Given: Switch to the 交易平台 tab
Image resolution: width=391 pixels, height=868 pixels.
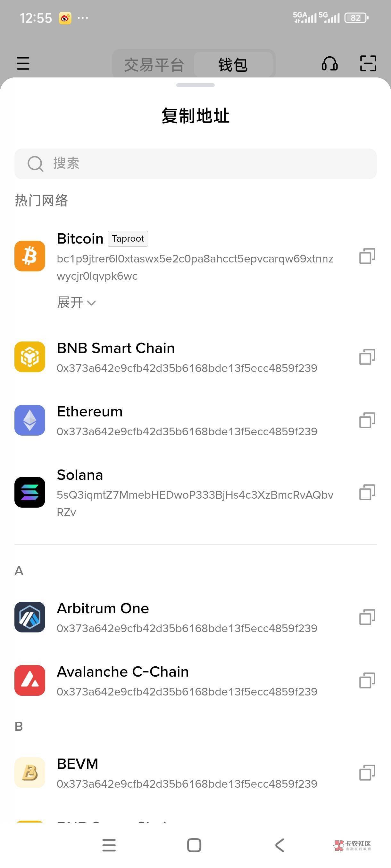Looking at the screenshot, I should click(x=154, y=65).
